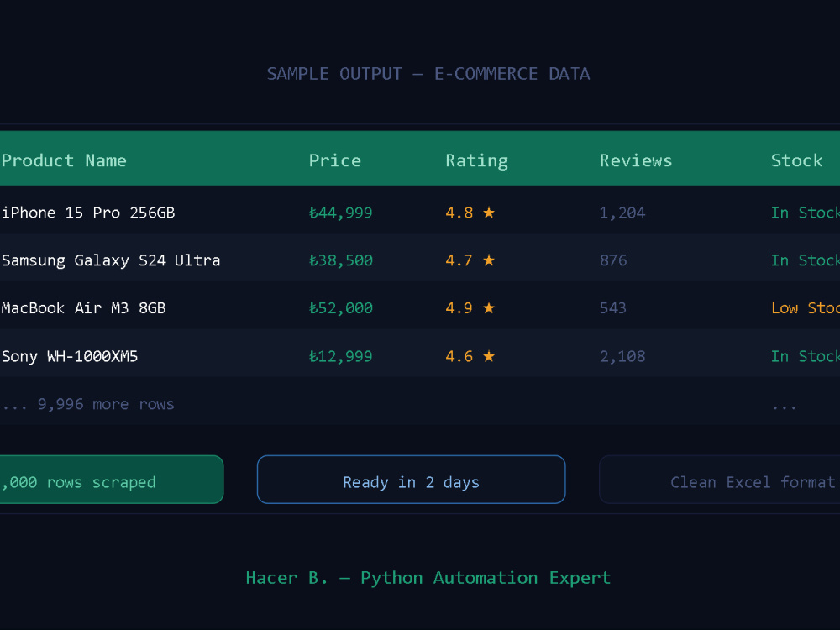Click the Reviews column header
Image resolution: width=840 pixels, height=630 pixels.
coord(635,160)
